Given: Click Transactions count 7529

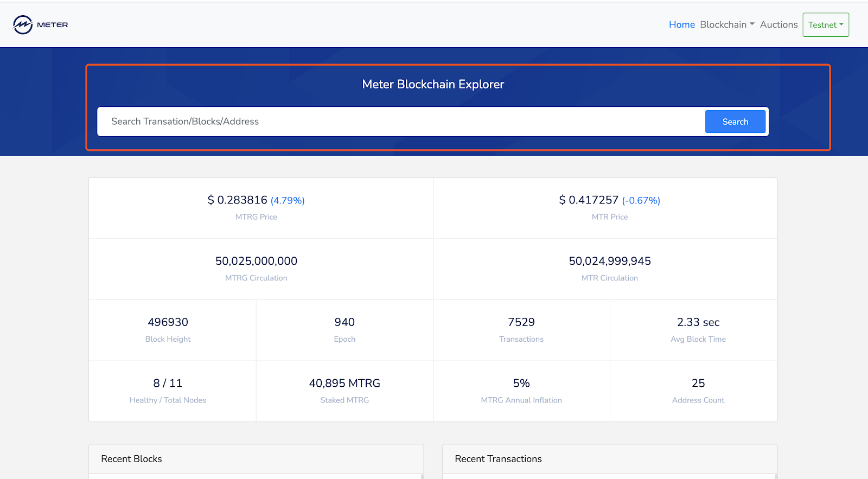Looking at the screenshot, I should (521, 322).
